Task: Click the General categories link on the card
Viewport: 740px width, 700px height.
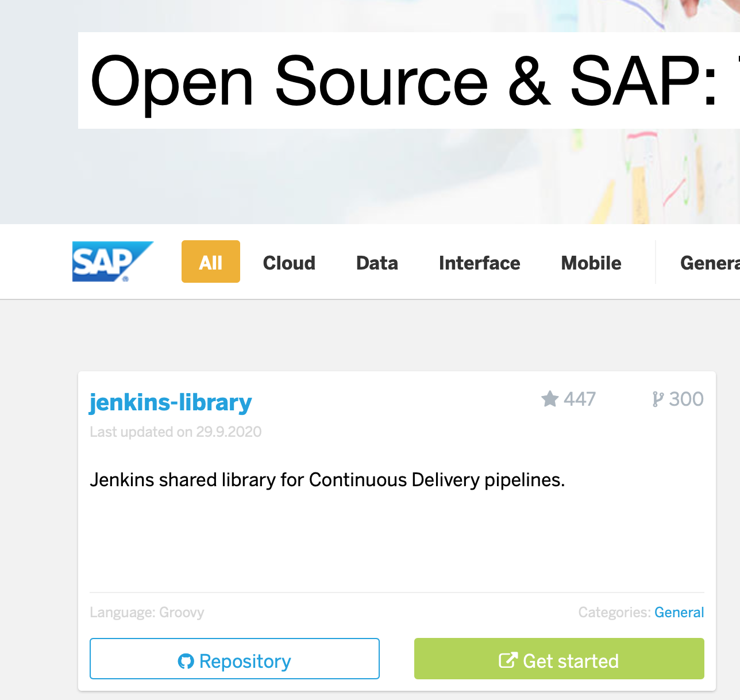Action: click(679, 612)
